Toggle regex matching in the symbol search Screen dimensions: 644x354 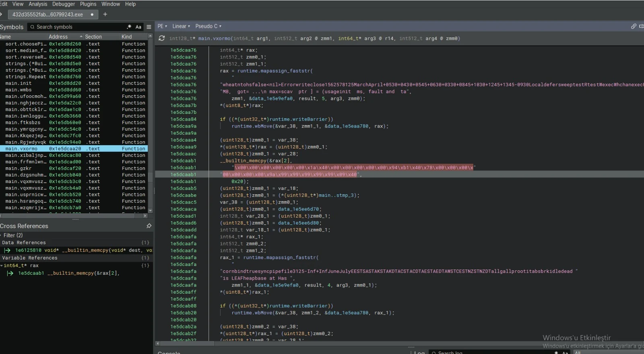pyautogui.click(x=129, y=27)
